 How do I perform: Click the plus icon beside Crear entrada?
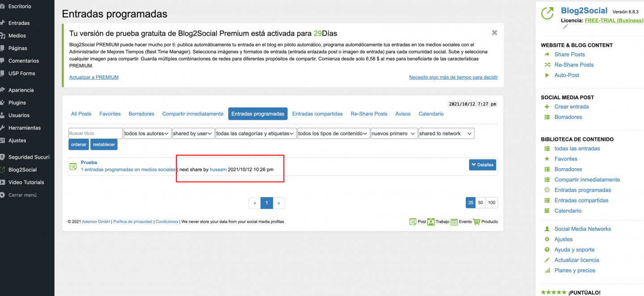pyautogui.click(x=547, y=107)
